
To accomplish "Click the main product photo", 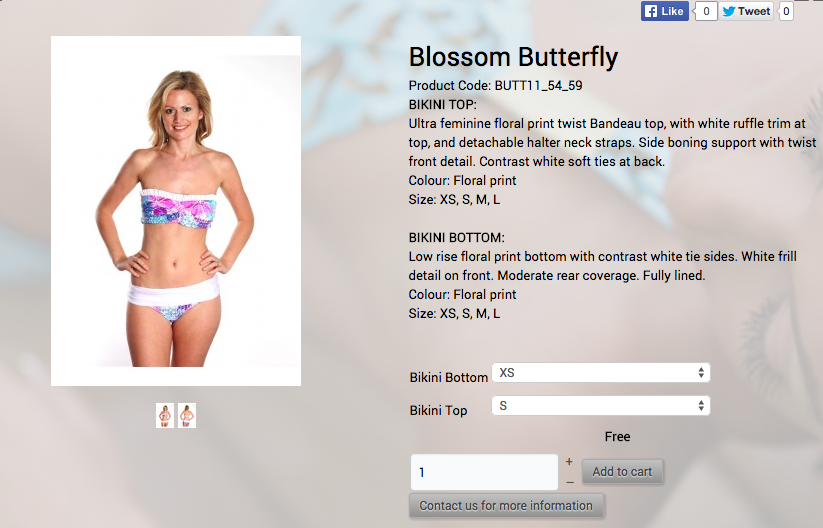I will tap(176, 211).
